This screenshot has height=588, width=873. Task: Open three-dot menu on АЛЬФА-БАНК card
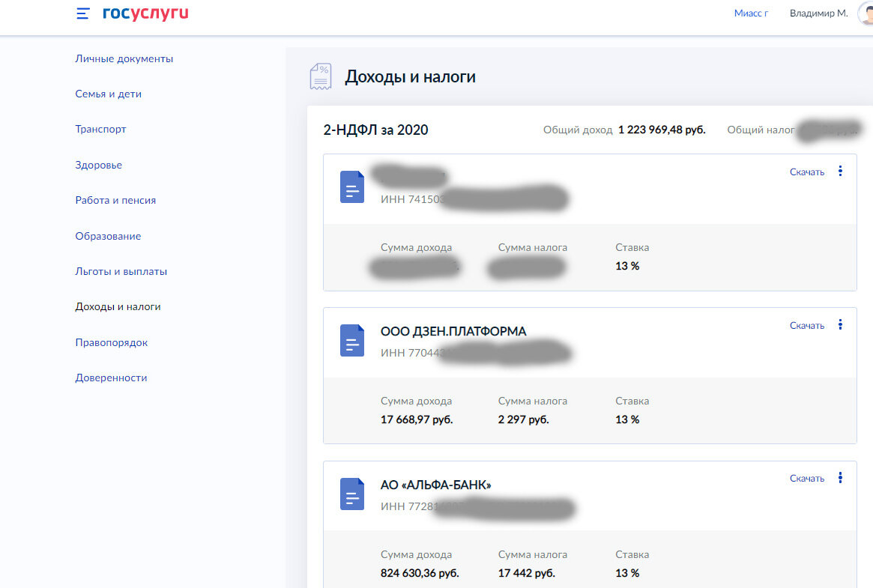pos(840,477)
